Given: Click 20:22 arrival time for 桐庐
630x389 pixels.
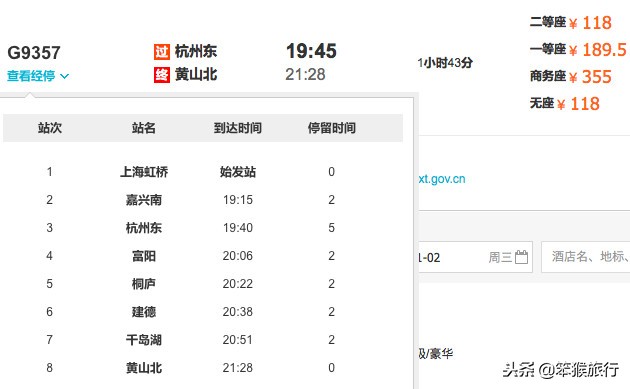Looking at the screenshot, I should pos(238,284).
